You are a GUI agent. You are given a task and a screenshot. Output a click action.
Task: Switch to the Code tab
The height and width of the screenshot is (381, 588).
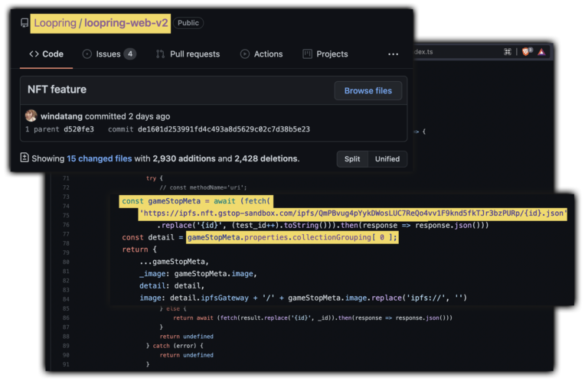point(46,54)
